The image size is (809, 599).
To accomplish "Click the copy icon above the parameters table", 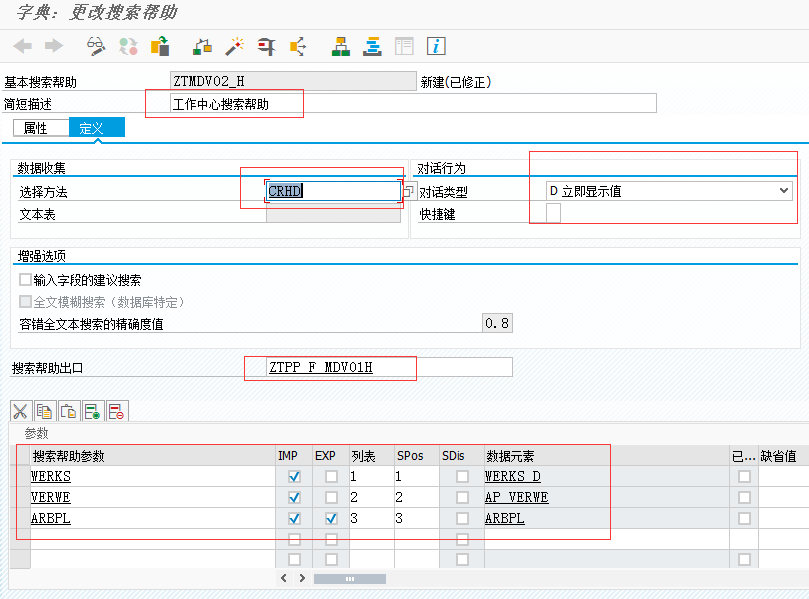I will [44, 411].
